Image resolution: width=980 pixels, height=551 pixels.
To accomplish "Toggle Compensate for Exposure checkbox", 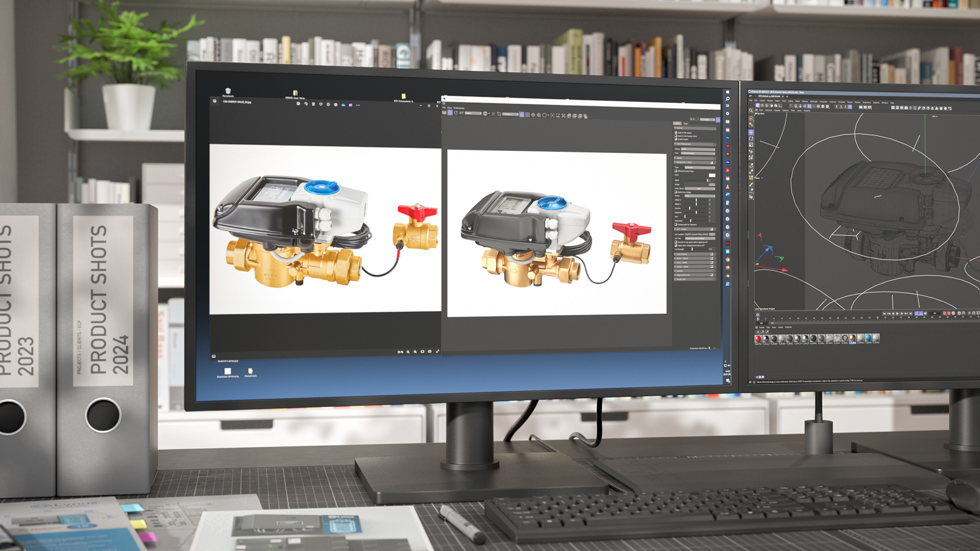I will pyautogui.click(x=676, y=224).
